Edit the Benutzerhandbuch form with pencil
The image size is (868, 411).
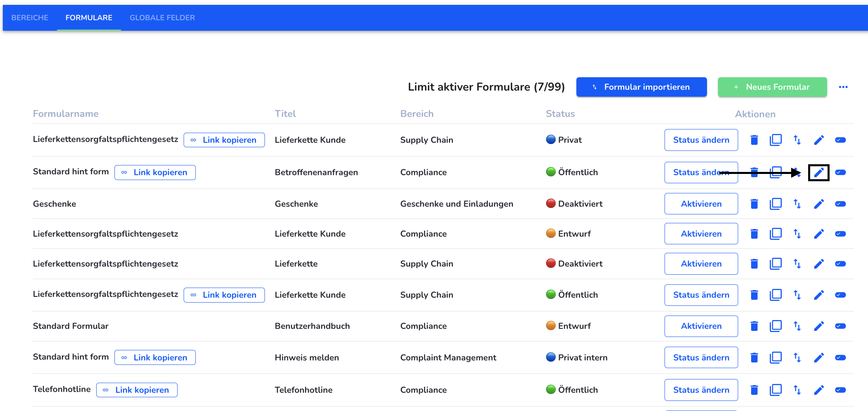(819, 326)
